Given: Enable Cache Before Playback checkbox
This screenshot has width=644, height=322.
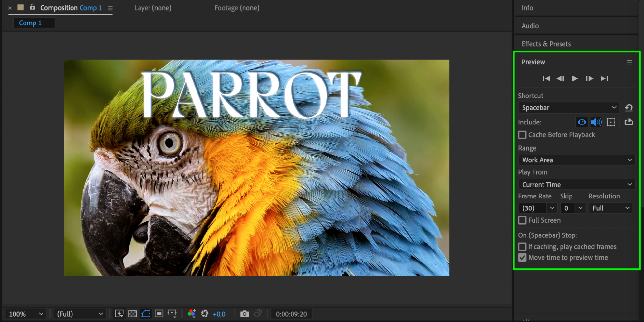Looking at the screenshot, I should (x=522, y=135).
